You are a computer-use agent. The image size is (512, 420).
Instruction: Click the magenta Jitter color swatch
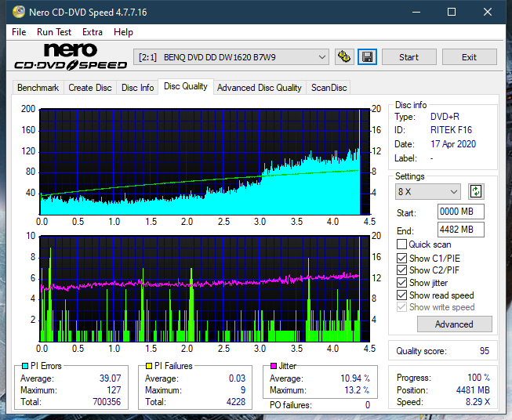tap(274, 366)
